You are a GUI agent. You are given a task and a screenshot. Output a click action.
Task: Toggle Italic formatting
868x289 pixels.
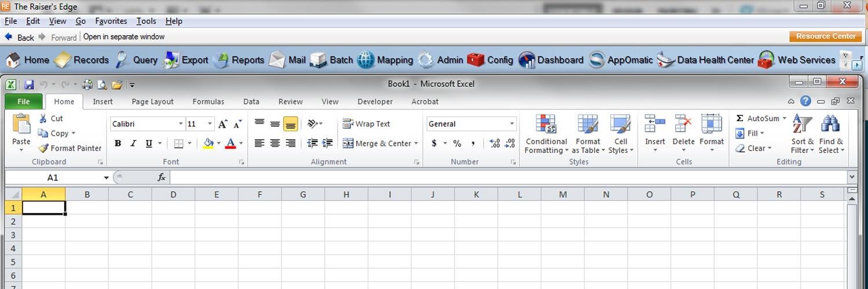[x=133, y=143]
